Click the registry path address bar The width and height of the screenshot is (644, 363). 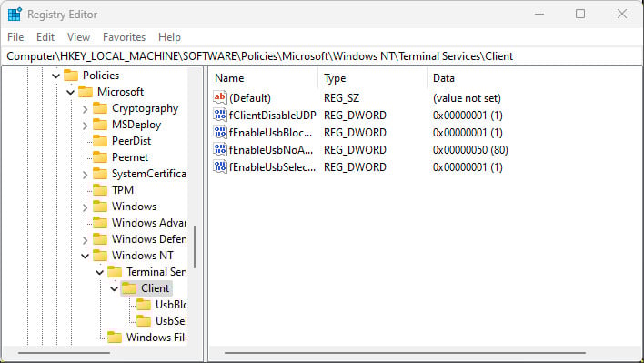pos(322,56)
